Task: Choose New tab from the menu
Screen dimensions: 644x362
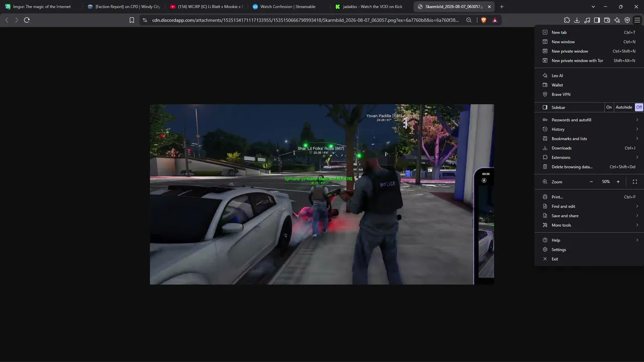Action: [589, 32]
